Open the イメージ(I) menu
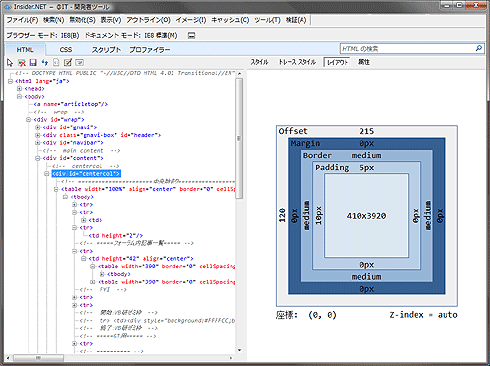 pyautogui.click(x=191, y=20)
